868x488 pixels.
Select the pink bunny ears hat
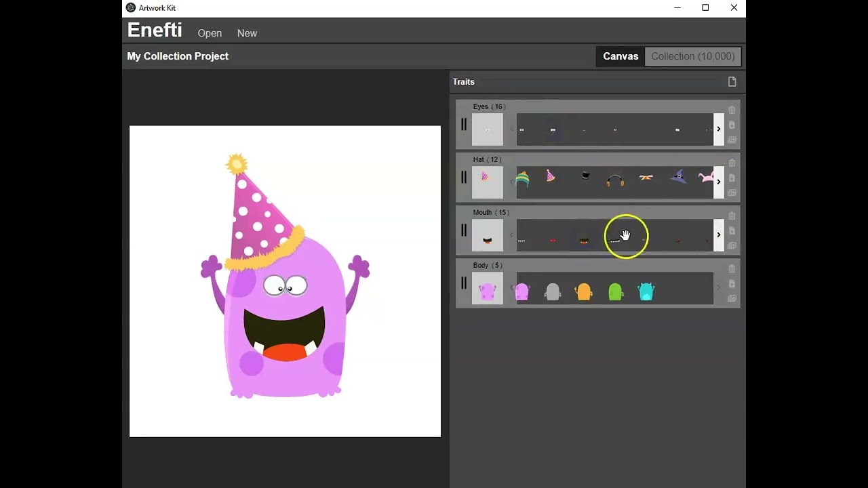[707, 178]
